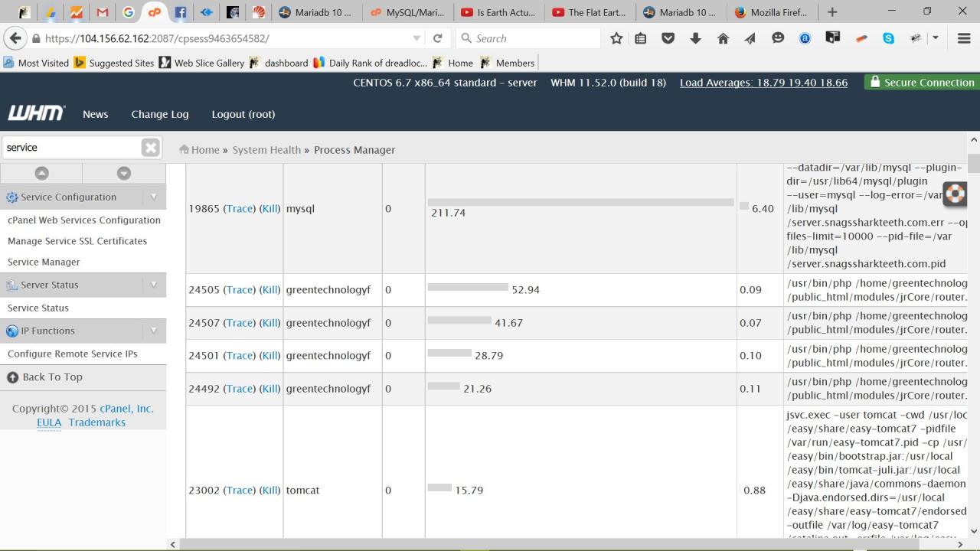Open News in the WHM header
980x551 pixels.
[x=95, y=114]
